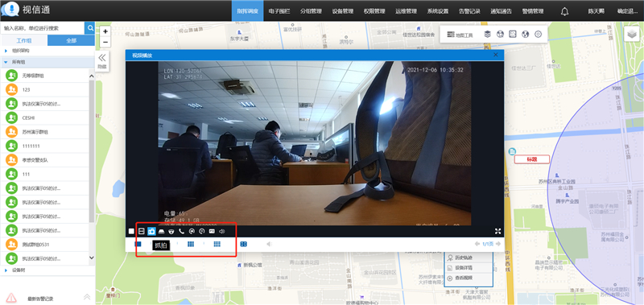644x305 pixels.
Task: Click the name/unit search input field
Action: click(43, 28)
